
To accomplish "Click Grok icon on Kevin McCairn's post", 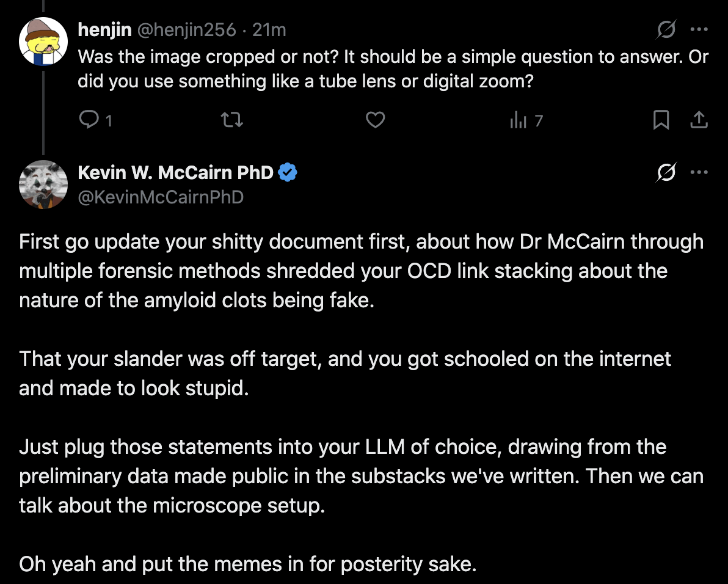I will 666,173.
